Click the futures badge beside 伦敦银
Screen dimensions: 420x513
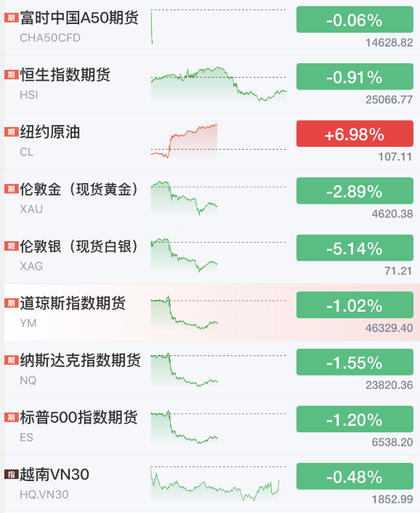[11, 246]
